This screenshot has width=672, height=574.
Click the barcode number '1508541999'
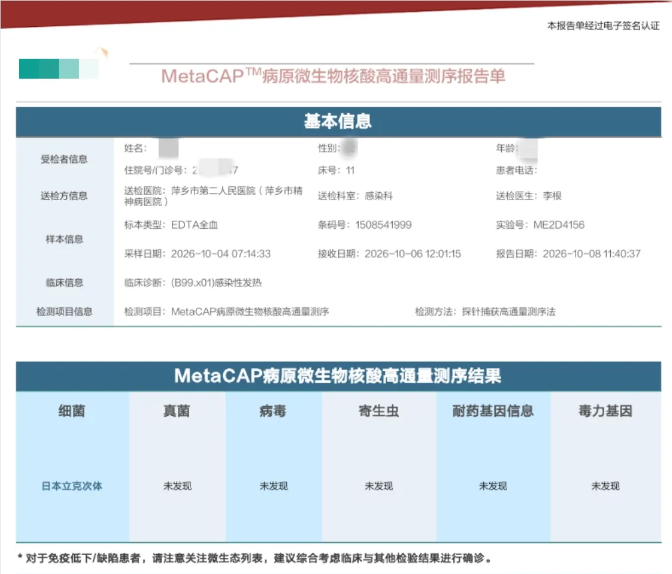pos(384,225)
